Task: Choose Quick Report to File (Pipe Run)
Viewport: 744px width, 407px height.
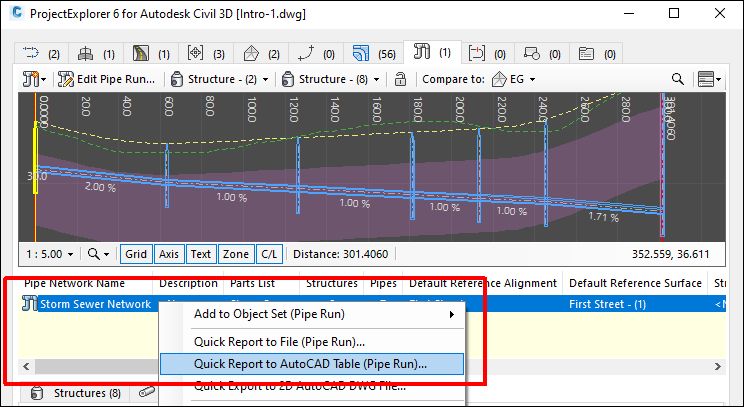Action: (312, 342)
